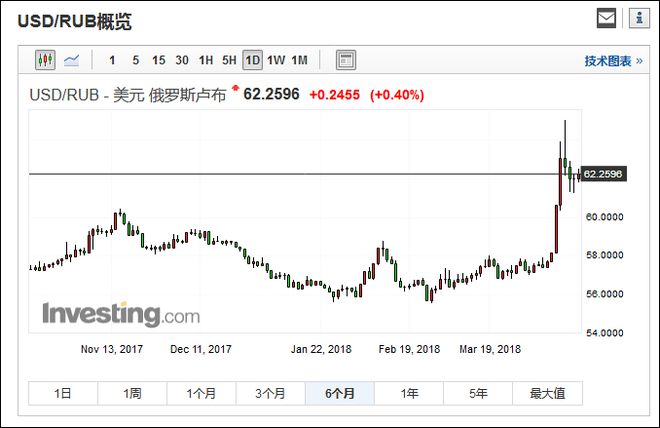The image size is (660, 428).
Task: Select the 15 minute interval
Action: click(x=159, y=60)
